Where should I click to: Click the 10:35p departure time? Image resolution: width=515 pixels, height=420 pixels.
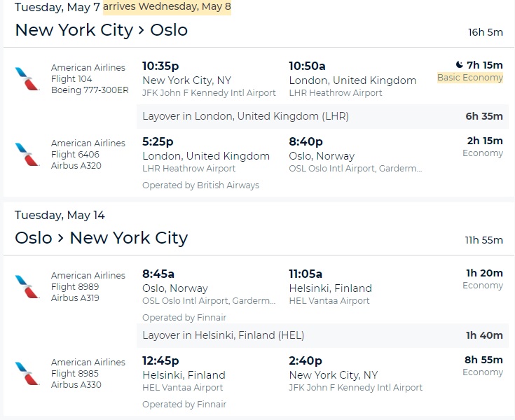(159, 66)
